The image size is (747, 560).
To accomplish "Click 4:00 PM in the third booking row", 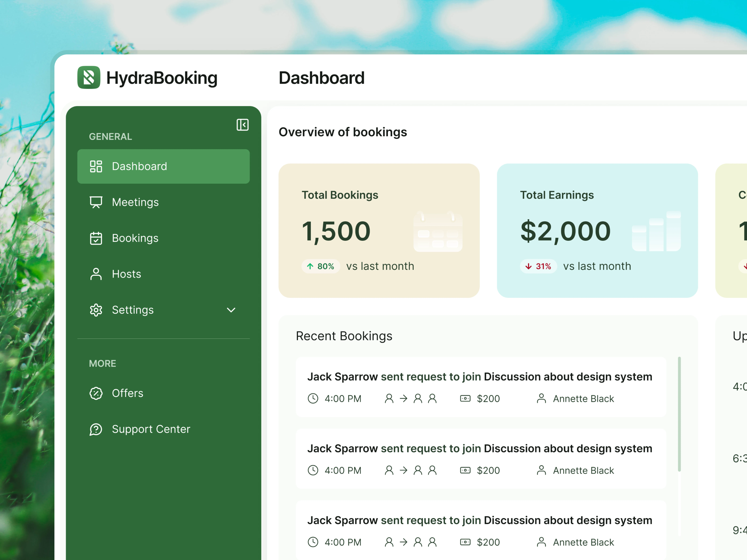I will 343,542.
